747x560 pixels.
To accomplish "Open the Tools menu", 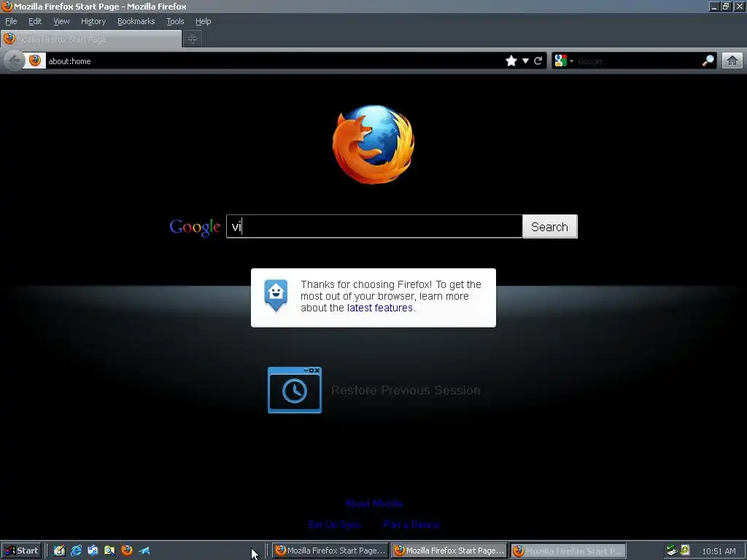I will point(175,21).
